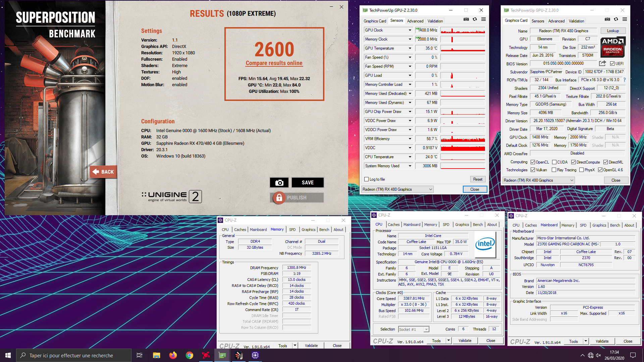
Task: Click the Windows taskbar search box
Action: pyautogui.click(x=74, y=355)
